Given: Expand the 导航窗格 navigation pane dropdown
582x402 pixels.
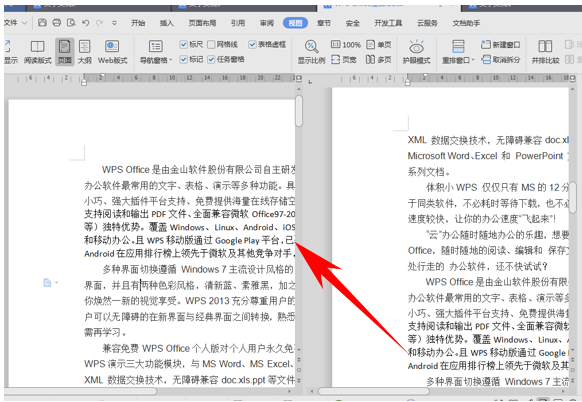Looking at the screenshot, I should (170, 60).
